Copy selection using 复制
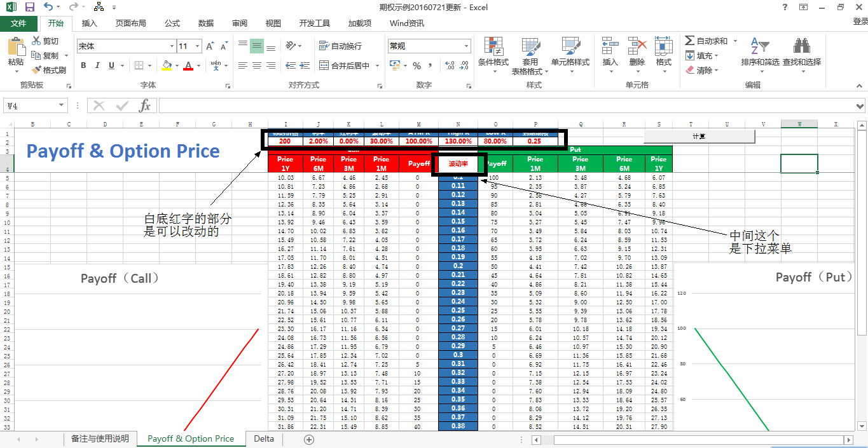Image resolution: width=868 pixels, height=448 pixels. coord(46,55)
